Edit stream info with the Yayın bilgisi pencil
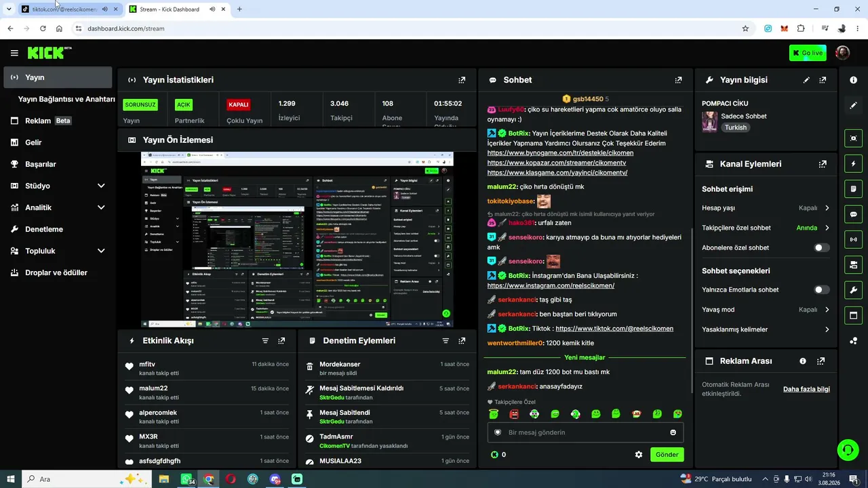The width and height of the screenshot is (868, 488). pos(806,80)
